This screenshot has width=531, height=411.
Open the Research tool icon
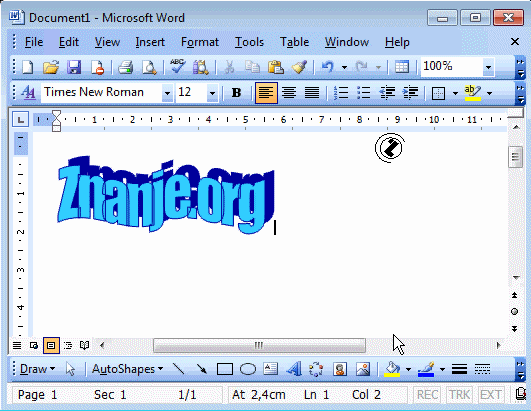pos(200,67)
